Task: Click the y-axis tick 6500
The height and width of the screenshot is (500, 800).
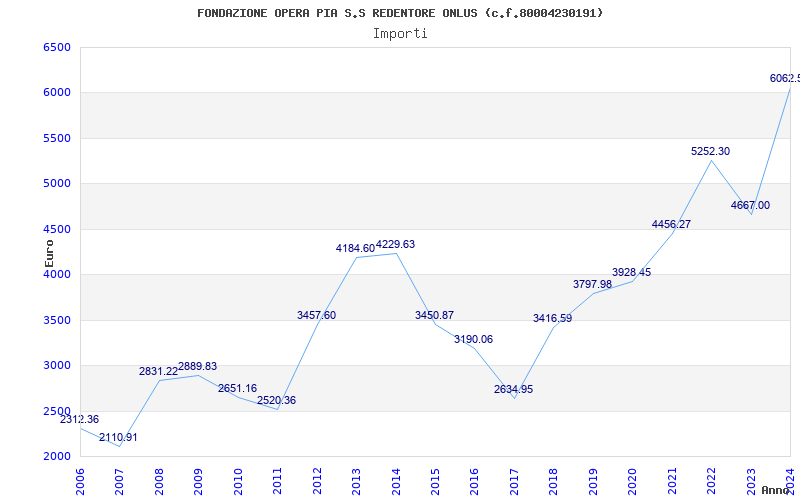Action: (x=57, y=47)
